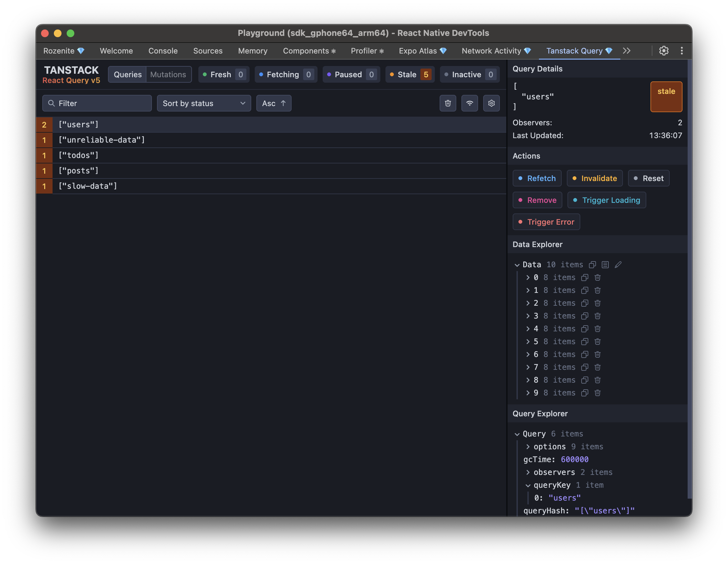Open the Sort by status dropdown
Image resolution: width=728 pixels, height=564 pixels.
click(x=204, y=103)
